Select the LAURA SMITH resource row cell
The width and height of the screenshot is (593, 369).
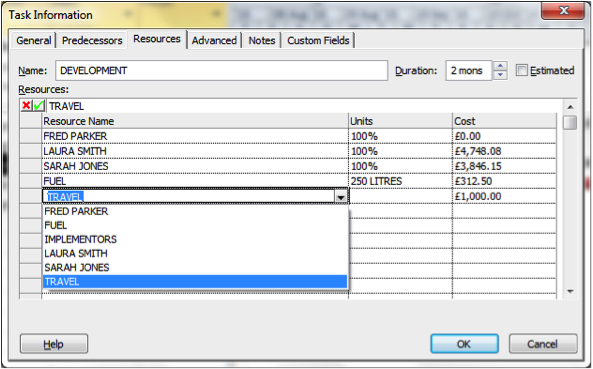(195, 151)
